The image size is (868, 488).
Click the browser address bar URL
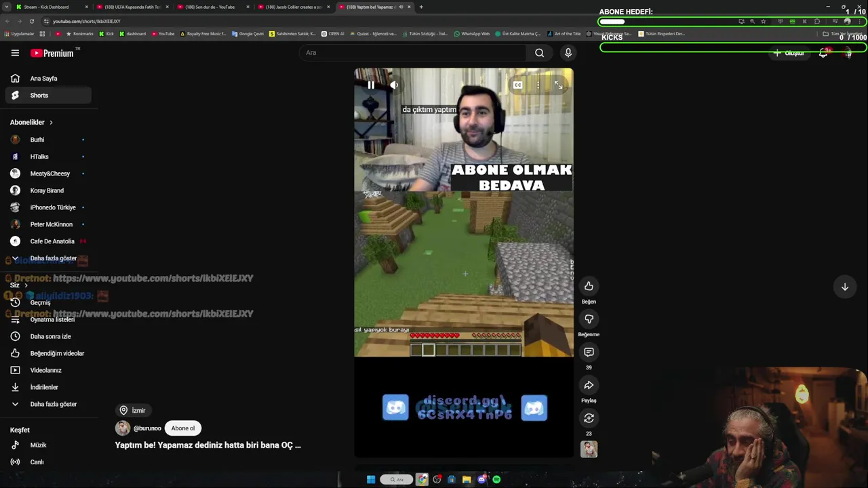[x=87, y=21]
